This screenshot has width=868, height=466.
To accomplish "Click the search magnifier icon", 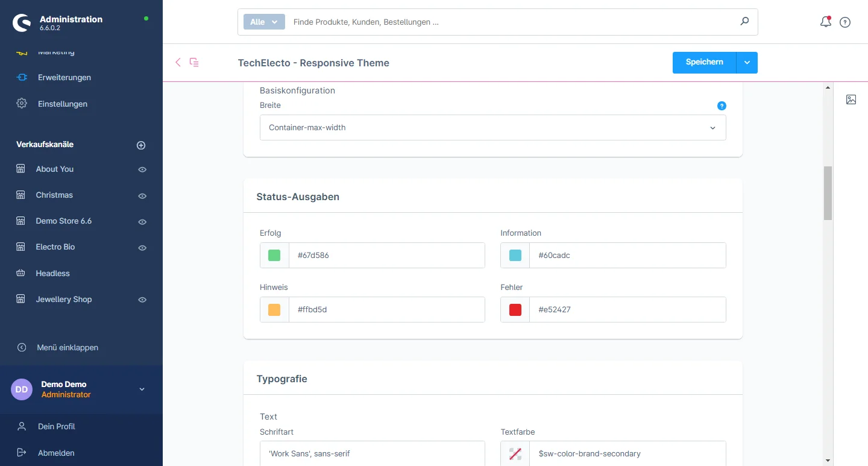I will pos(744,22).
